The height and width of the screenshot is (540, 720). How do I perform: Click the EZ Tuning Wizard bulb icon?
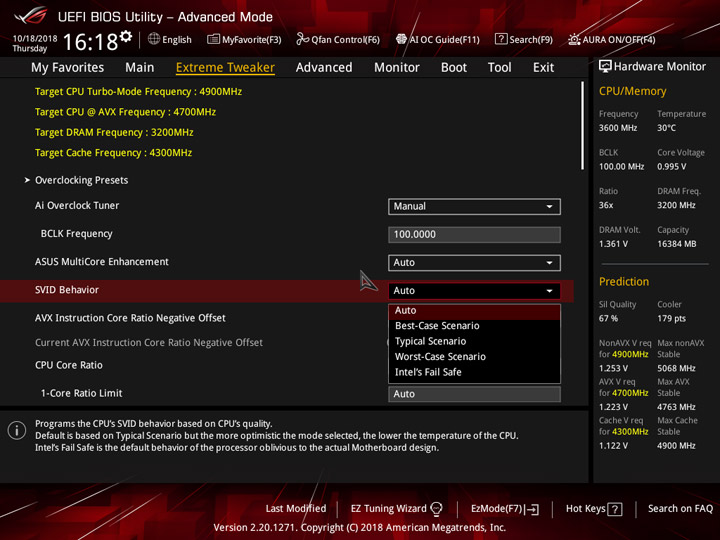point(437,509)
